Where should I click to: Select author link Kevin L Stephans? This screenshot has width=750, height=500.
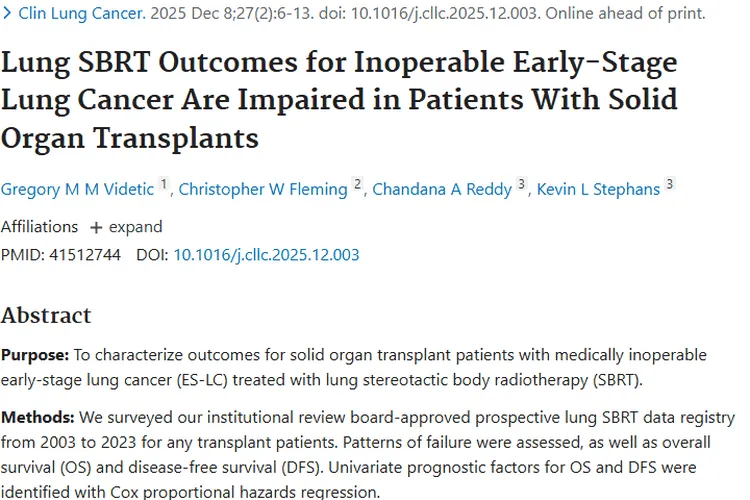[599, 190]
